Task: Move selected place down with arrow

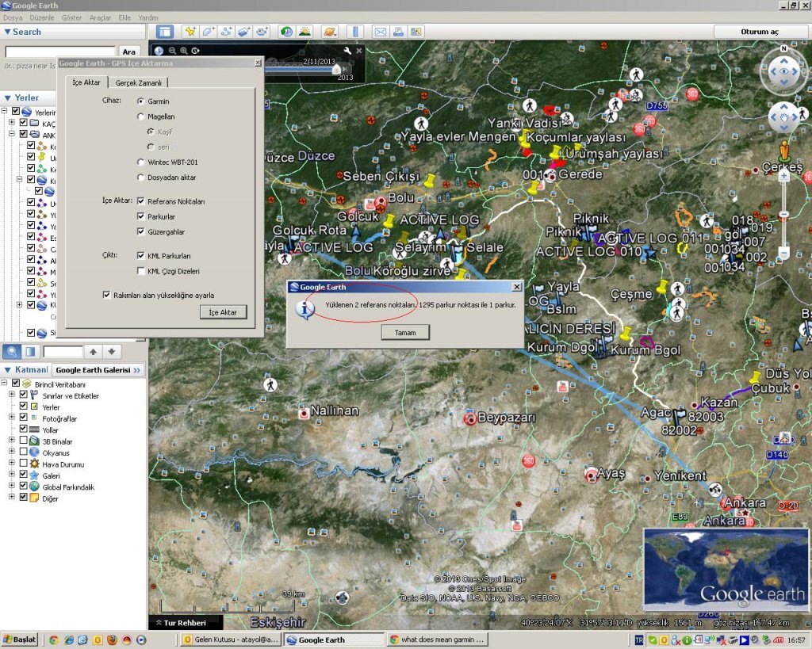Action: pyautogui.click(x=111, y=352)
